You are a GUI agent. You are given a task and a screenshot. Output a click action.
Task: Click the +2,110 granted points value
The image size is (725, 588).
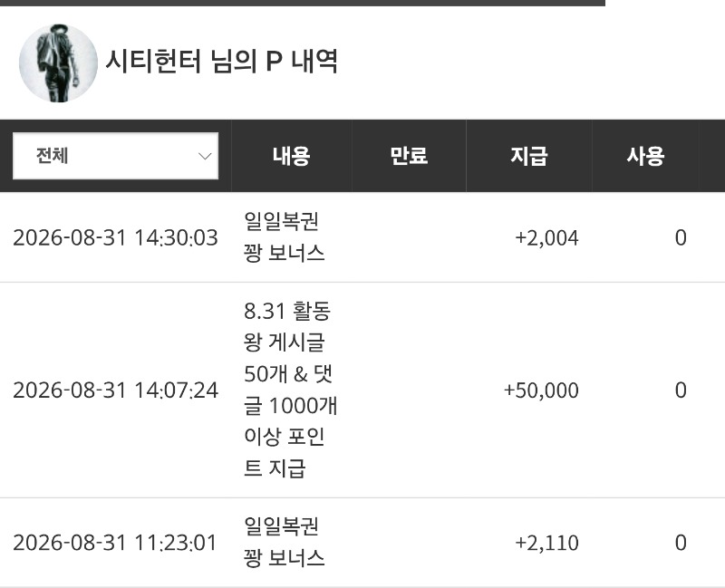click(x=546, y=544)
